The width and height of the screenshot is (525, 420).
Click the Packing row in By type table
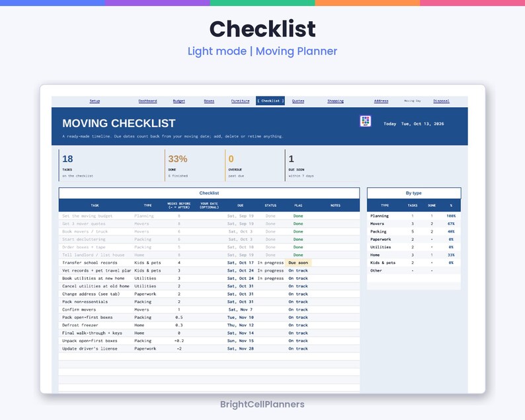[414, 231]
